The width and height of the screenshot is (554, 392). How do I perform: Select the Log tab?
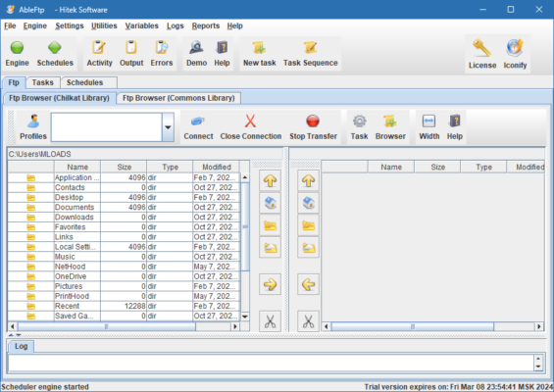tap(21, 346)
